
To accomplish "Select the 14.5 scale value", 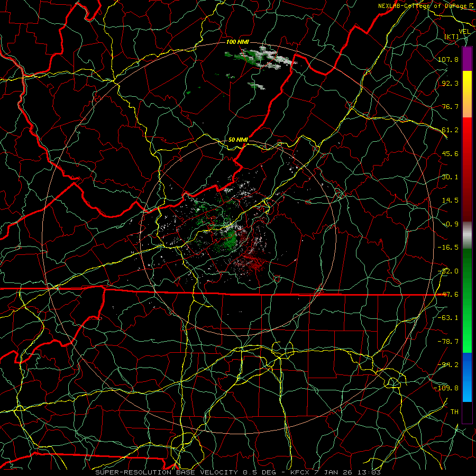I will (x=450, y=200).
